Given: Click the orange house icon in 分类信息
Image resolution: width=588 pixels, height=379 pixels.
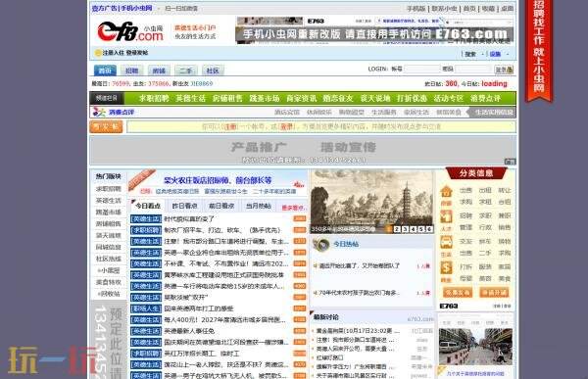Looking at the screenshot, I should pos(446,192).
